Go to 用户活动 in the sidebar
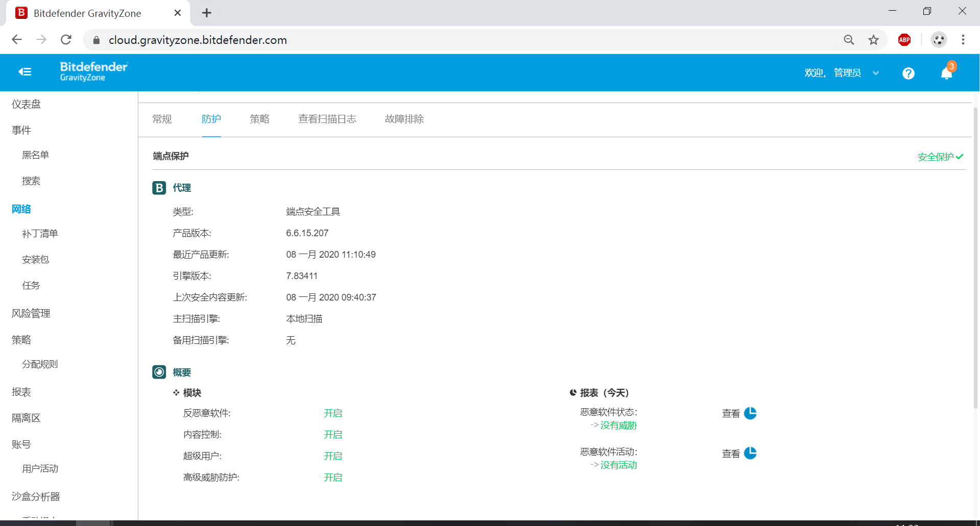This screenshot has width=980, height=526. (x=40, y=469)
